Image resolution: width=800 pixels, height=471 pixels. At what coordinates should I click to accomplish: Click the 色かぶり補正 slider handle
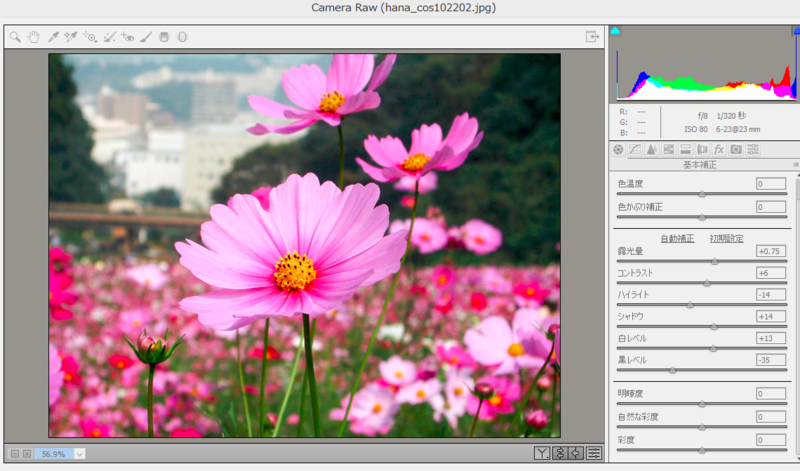[702, 217]
